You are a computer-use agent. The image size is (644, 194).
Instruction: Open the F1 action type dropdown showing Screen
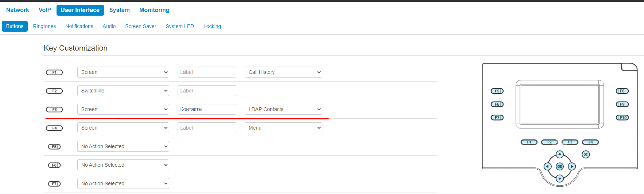coord(123,72)
